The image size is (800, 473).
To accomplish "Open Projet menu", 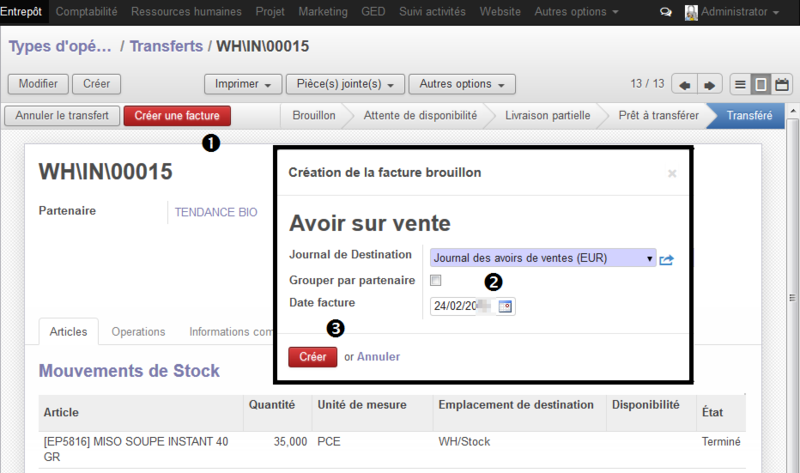I will (x=270, y=12).
